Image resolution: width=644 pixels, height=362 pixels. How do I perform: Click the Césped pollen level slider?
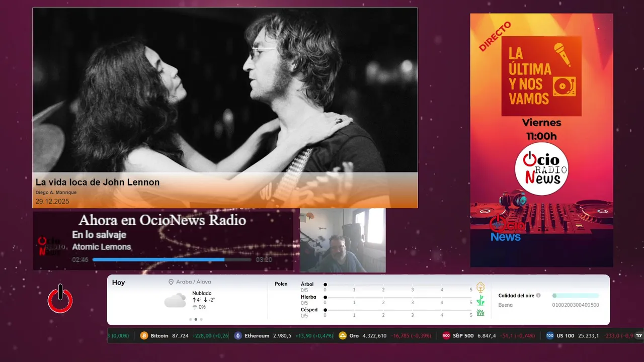coord(398,310)
